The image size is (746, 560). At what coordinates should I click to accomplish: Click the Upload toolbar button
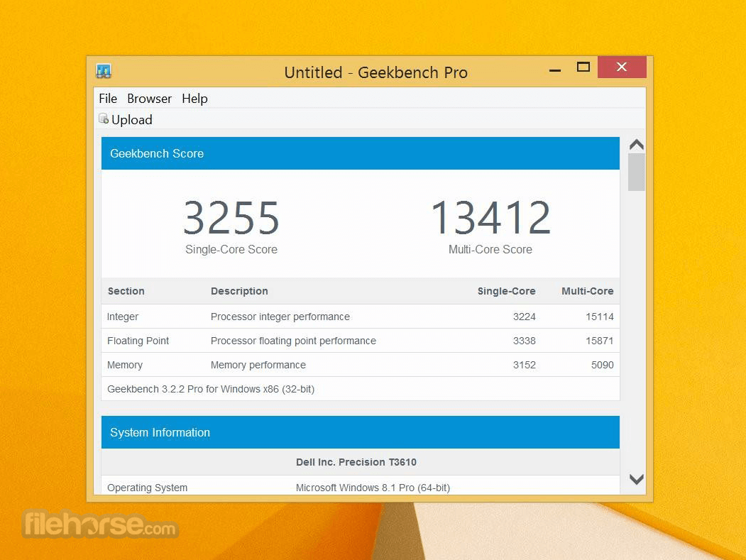point(126,119)
